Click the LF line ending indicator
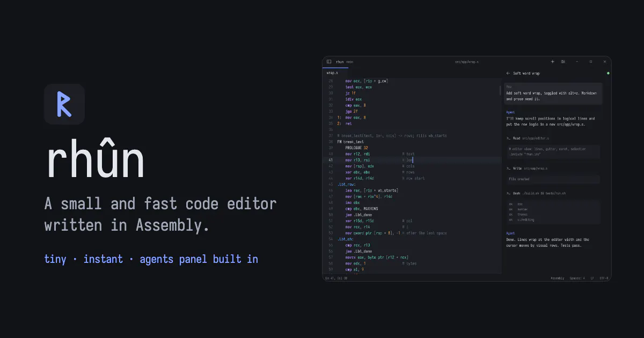Image resolution: width=644 pixels, height=338 pixels. [592, 278]
